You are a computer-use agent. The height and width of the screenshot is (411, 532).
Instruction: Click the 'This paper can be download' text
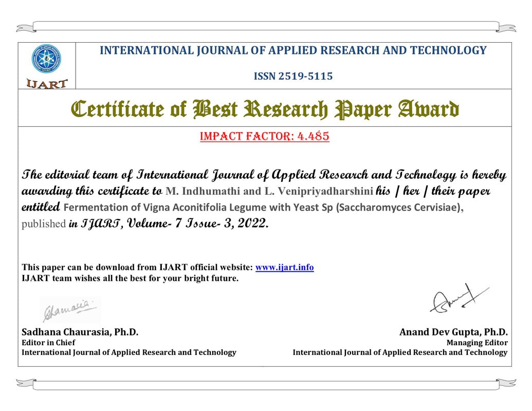137,267
